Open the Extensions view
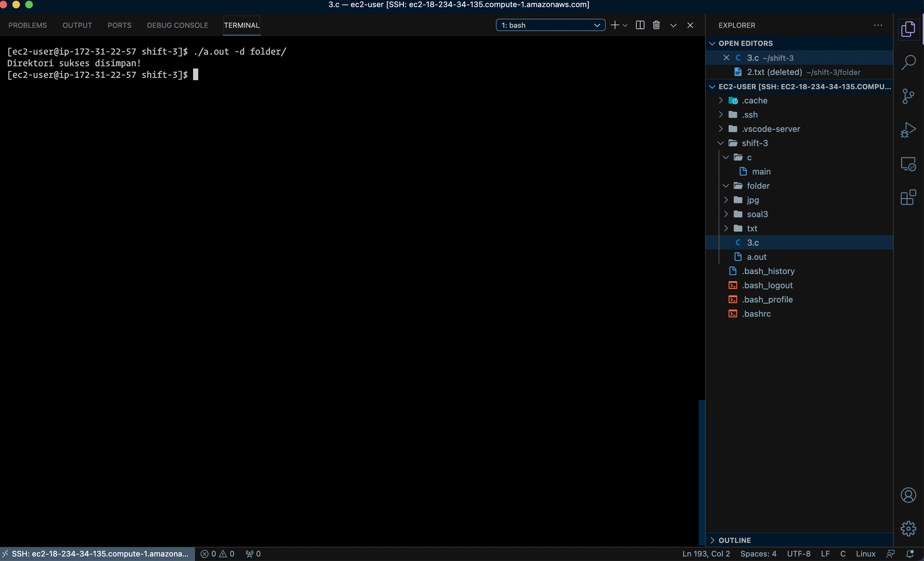The image size is (924, 561). point(908,197)
